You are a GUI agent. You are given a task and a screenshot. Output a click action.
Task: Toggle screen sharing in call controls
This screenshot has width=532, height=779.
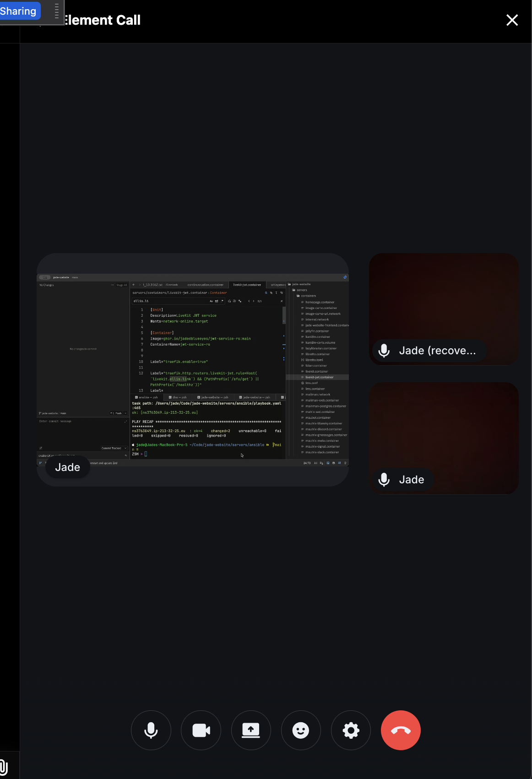click(x=251, y=730)
